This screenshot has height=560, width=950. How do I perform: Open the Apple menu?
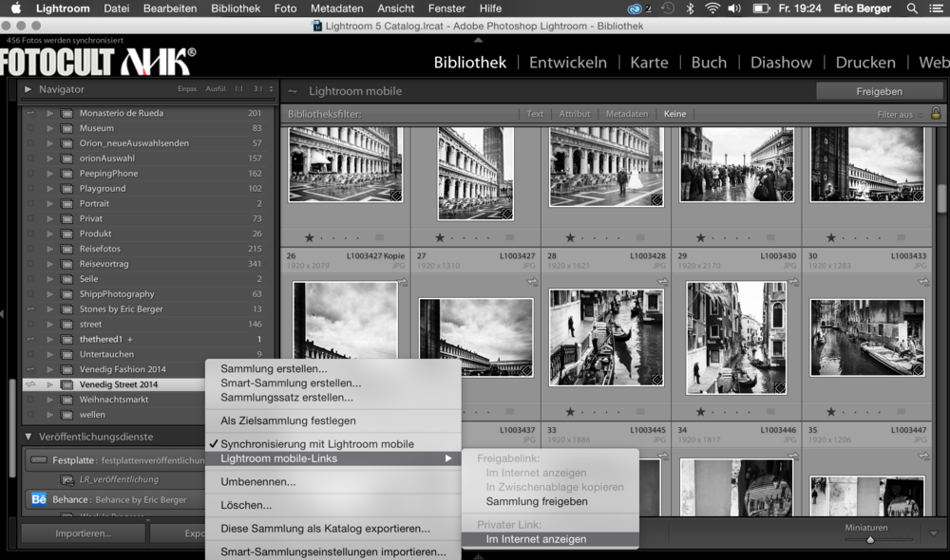(x=16, y=8)
